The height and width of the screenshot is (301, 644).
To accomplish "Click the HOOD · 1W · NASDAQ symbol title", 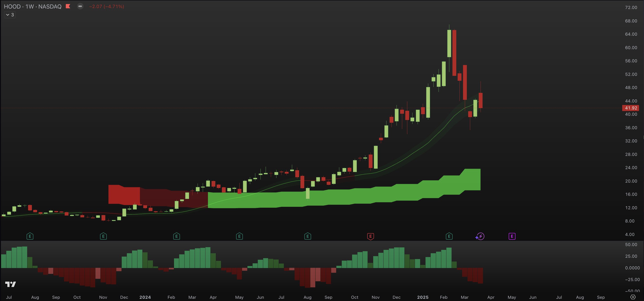I will (33, 7).
